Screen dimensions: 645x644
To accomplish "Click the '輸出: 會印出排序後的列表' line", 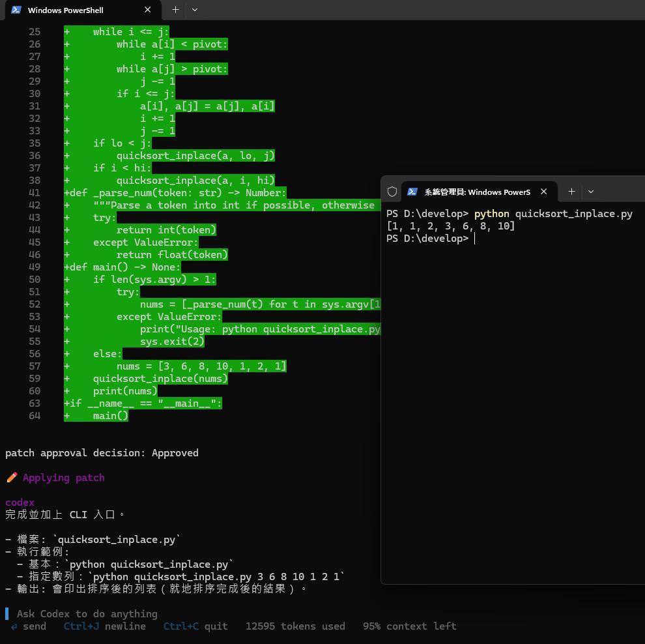I will pos(156,589).
